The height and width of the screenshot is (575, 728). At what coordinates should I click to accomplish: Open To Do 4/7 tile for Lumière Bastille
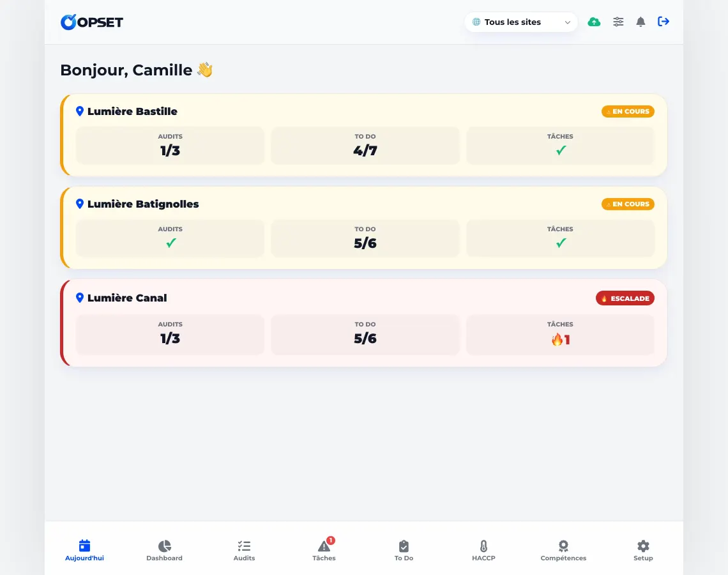click(365, 146)
